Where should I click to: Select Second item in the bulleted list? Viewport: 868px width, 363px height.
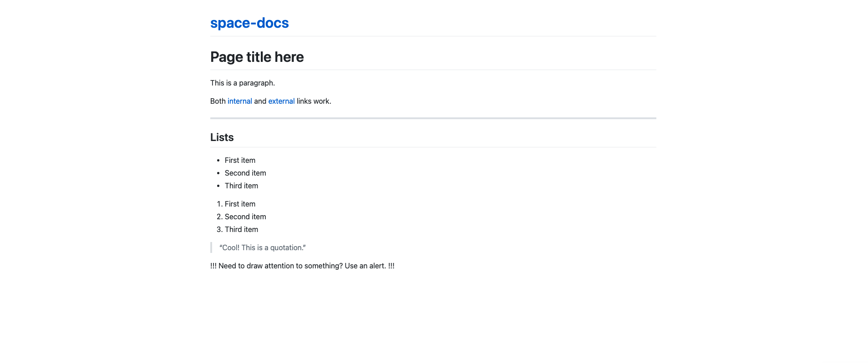point(245,173)
